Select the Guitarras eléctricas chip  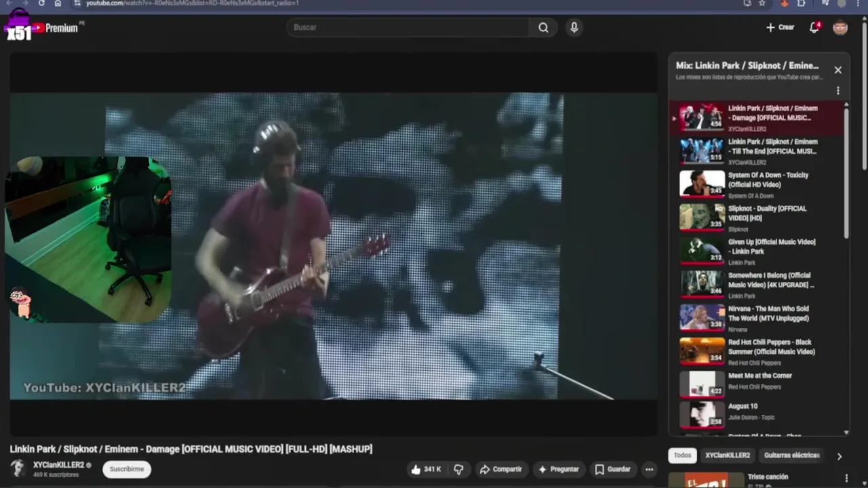point(791,455)
